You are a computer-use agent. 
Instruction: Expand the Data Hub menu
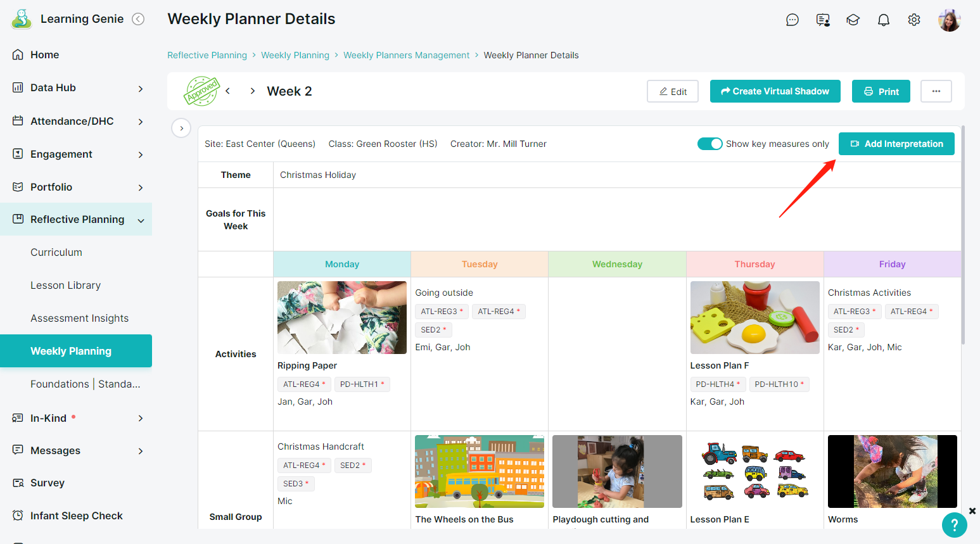141,89
